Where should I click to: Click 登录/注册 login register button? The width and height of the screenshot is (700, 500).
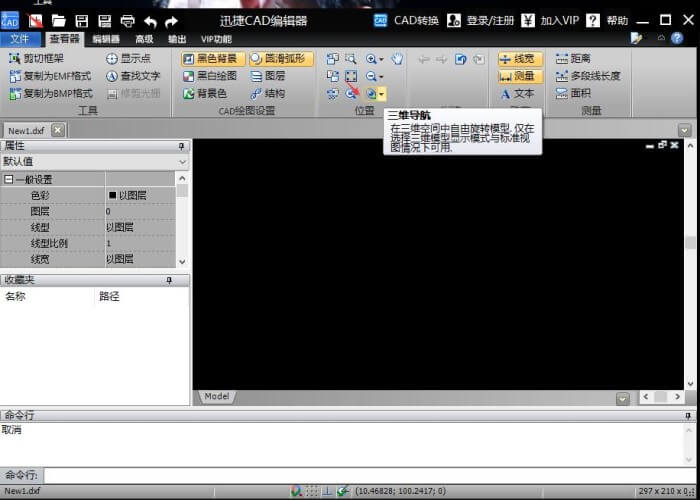coord(481,21)
